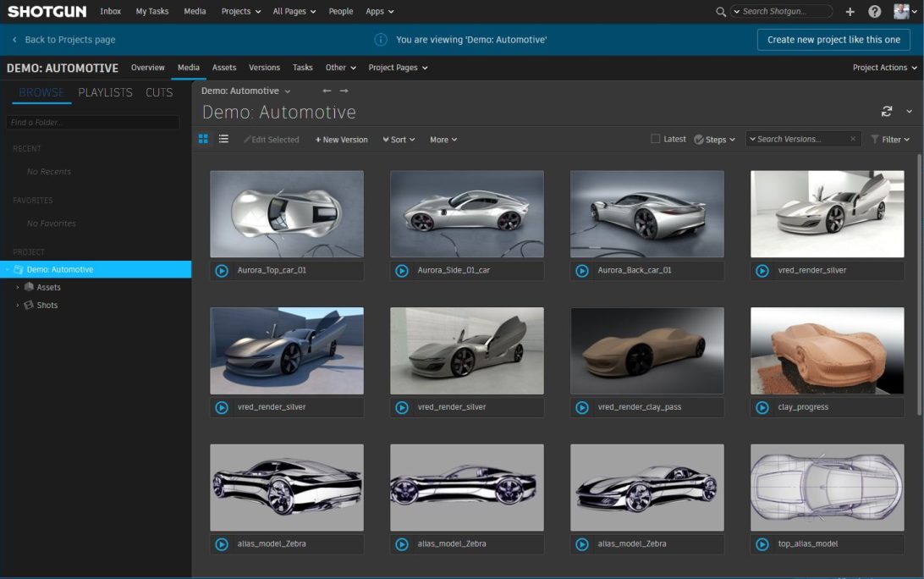This screenshot has width=924, height=579.
Task: Switch to thumbnail grid view
Action: (202, 139)
